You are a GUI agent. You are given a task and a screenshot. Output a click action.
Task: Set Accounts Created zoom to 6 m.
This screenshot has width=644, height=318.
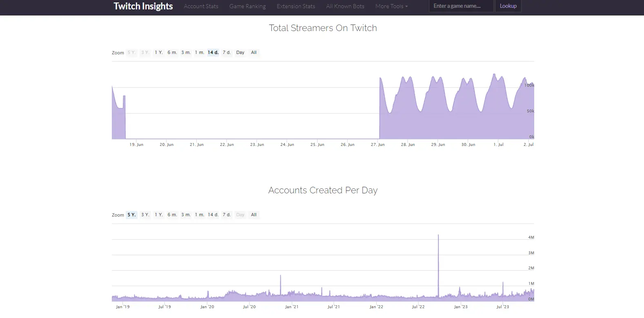click(x=172, y=215)
